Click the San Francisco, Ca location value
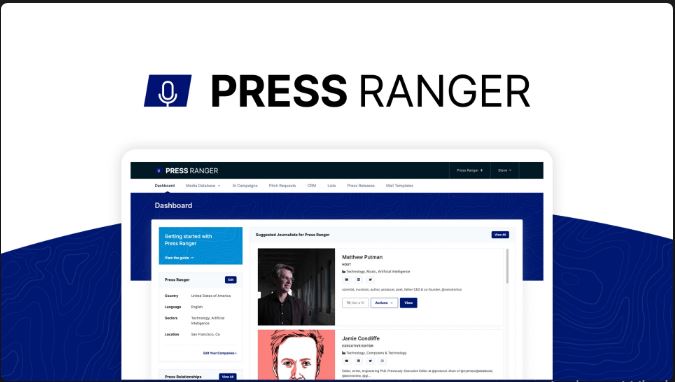Viewport: 675px width, 382px height. [205, 334]
